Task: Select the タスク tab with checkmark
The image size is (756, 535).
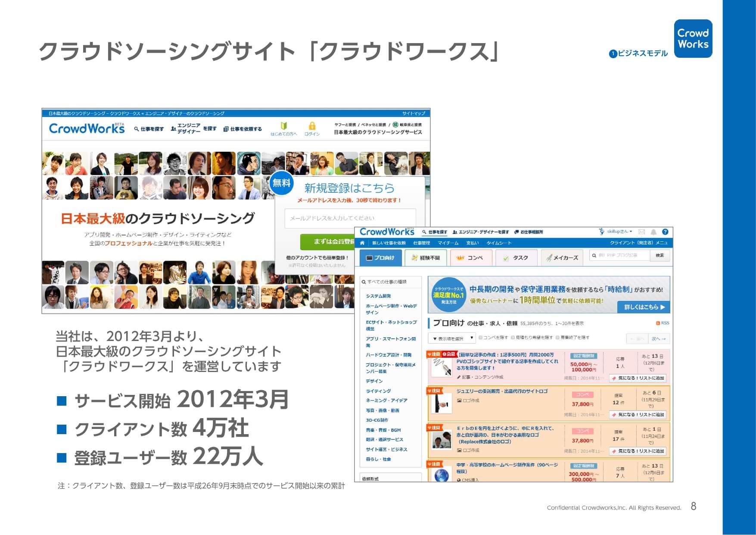Action: pos(516,258)
